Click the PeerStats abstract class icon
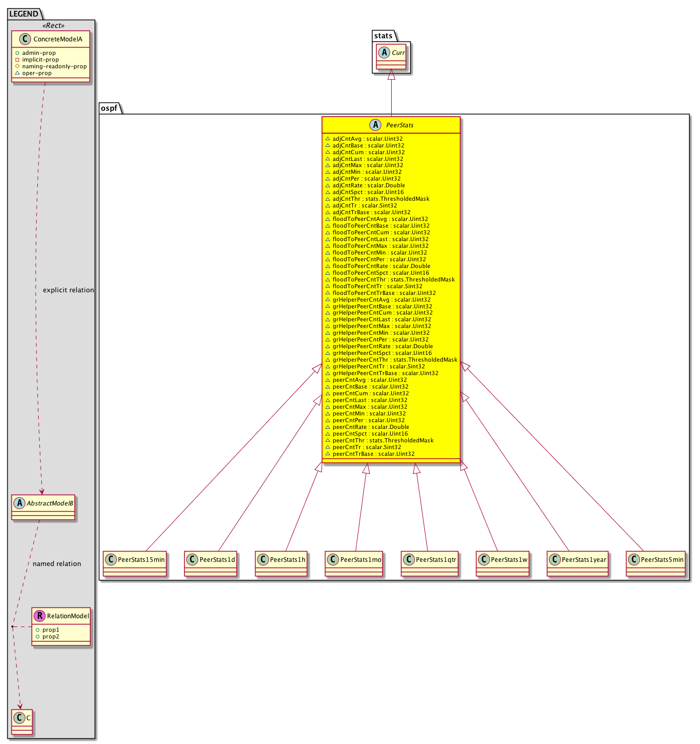Viewport: 700px width, 744px height. coord(376,125)
